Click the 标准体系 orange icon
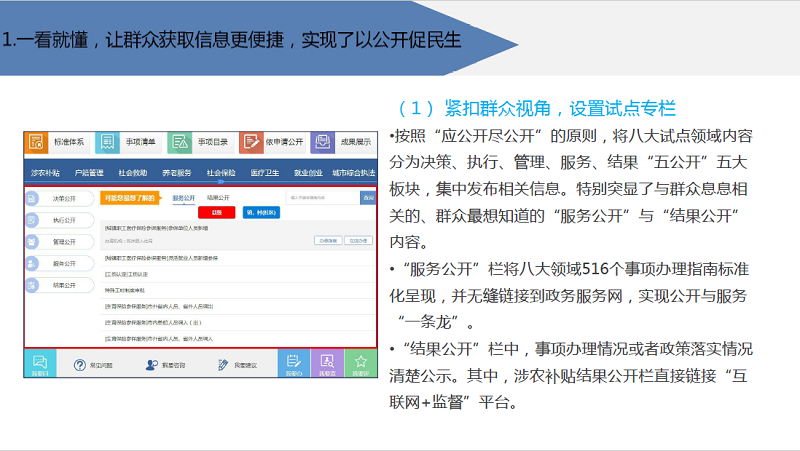Screen dimensions: 800x451 click(x=37, y=142)
